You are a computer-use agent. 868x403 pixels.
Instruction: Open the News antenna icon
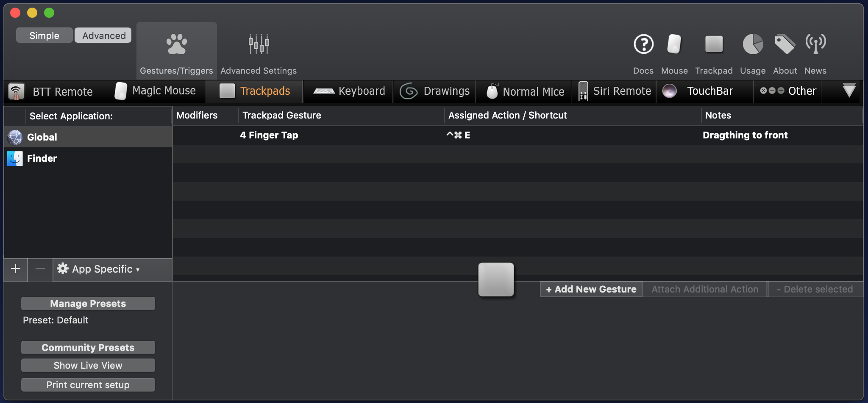click(815, 44)
